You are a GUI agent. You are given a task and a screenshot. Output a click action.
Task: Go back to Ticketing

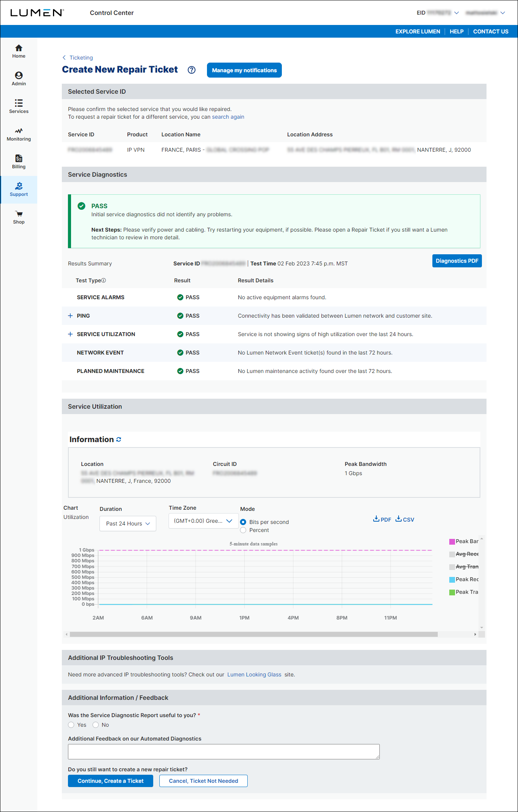coord(81,58)
